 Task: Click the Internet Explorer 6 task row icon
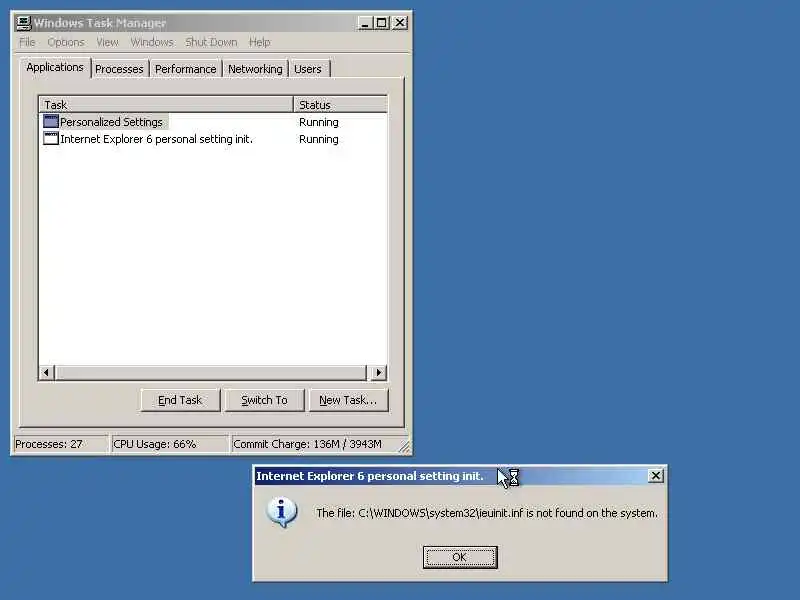click(x=51, y=139)
